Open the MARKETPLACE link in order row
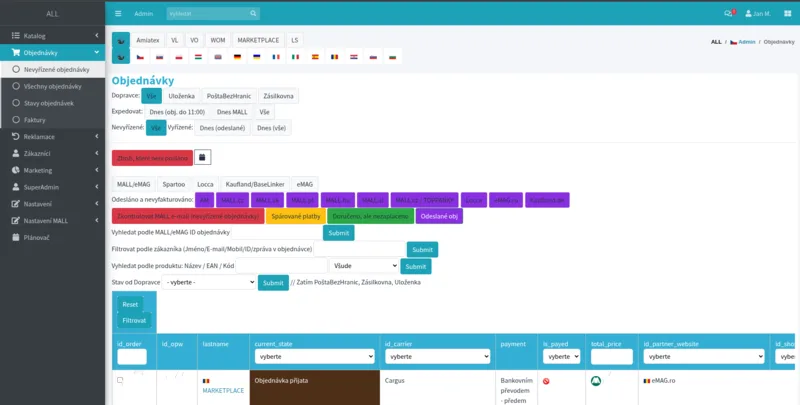800x405 pixels. click(x=223, y=390)
